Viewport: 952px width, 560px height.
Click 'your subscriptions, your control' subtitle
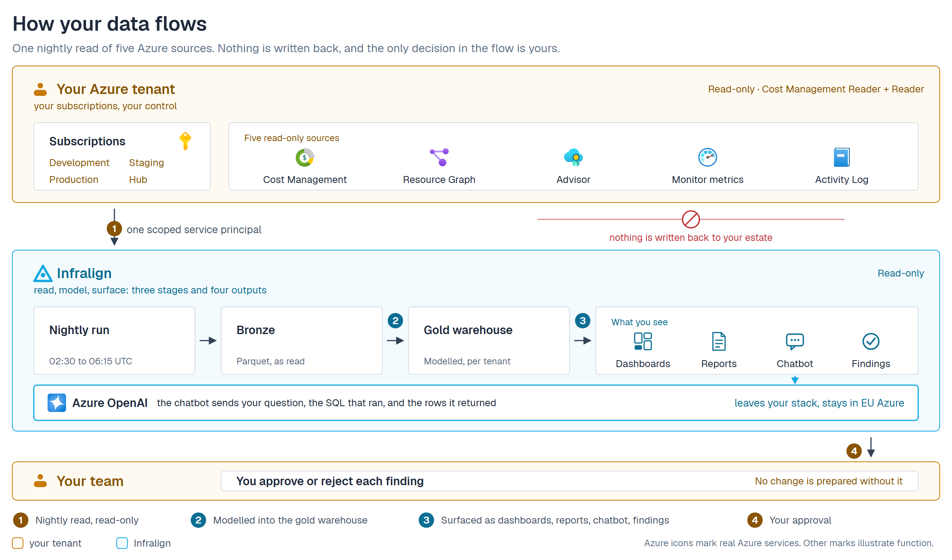pyautogui.click(x=105, y=106)
